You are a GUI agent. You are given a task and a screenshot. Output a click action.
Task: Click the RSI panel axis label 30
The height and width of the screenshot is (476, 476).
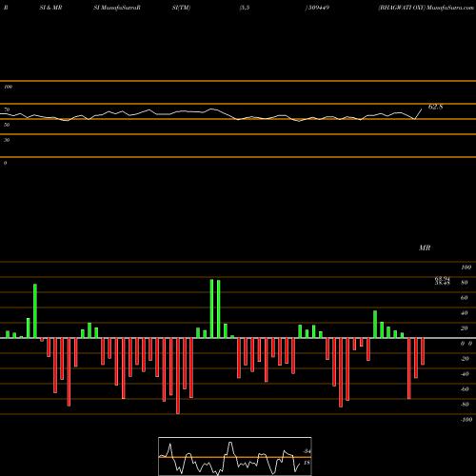point(7,140)
